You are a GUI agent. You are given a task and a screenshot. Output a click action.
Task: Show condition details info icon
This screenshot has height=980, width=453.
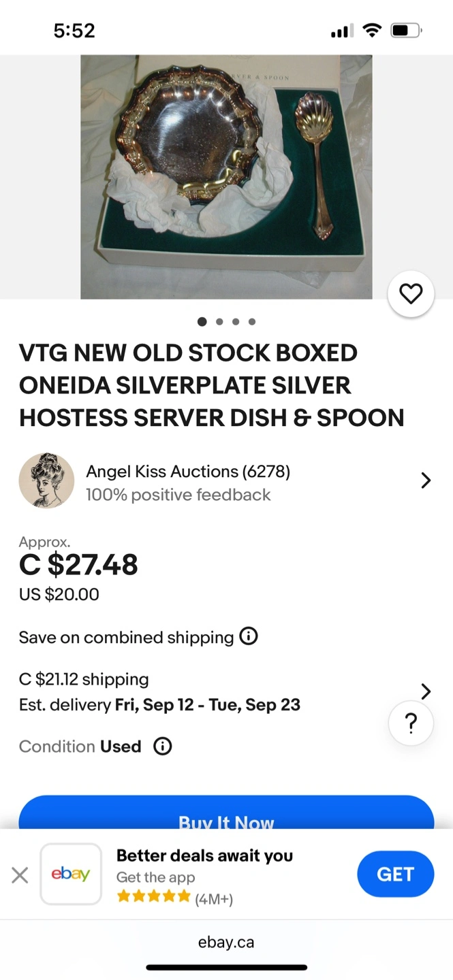162,747
